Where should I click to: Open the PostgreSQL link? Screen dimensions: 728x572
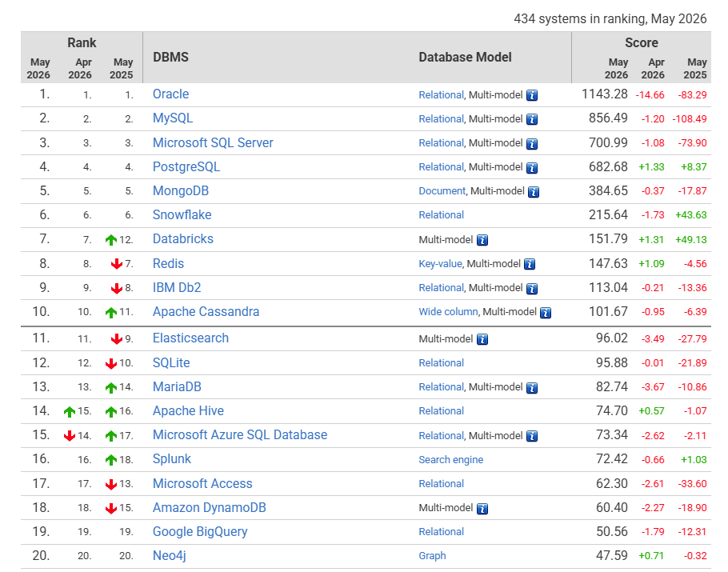tap(186, 167)
